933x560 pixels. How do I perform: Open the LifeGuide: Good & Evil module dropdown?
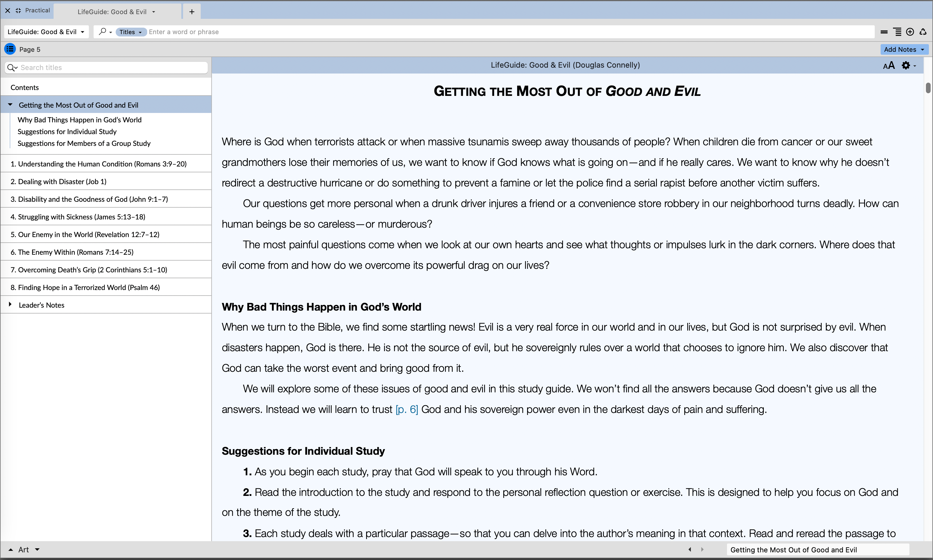pyautogui.click(x=47, y=32)
